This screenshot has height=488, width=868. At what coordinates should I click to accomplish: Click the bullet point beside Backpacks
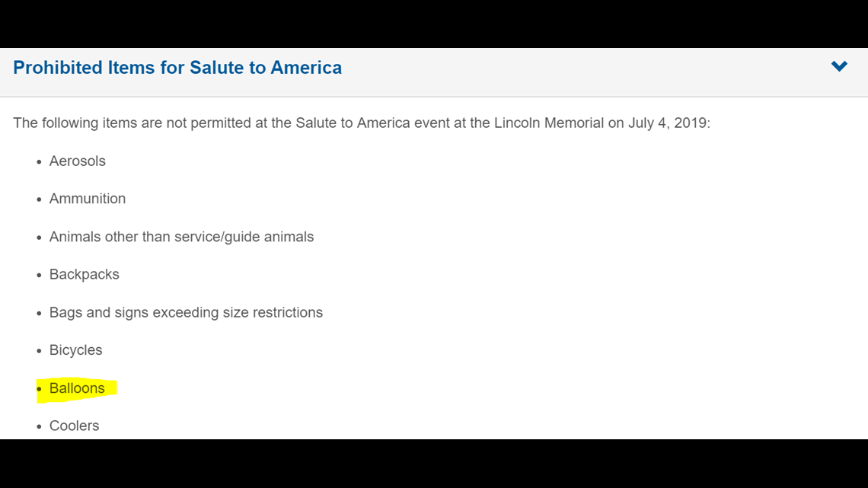[39, 276]
